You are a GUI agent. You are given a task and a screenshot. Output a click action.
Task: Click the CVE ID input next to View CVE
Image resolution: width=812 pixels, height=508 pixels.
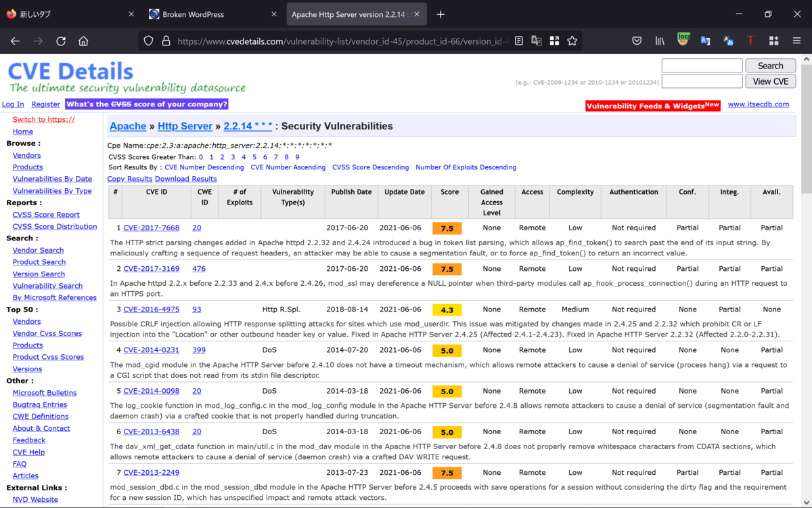pyautogui.click(x=702, y=81)
